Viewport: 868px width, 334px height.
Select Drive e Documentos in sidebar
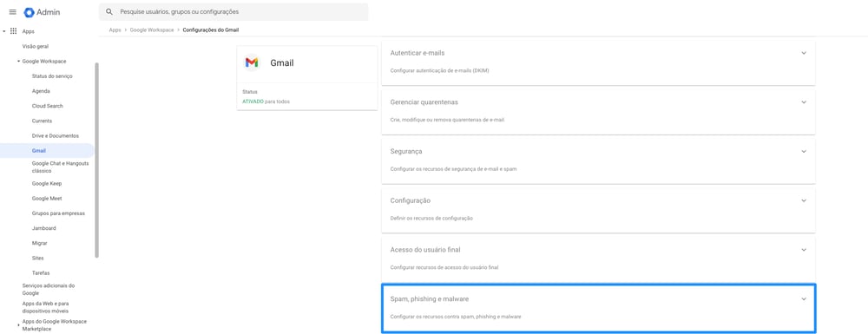coord(56,136)
